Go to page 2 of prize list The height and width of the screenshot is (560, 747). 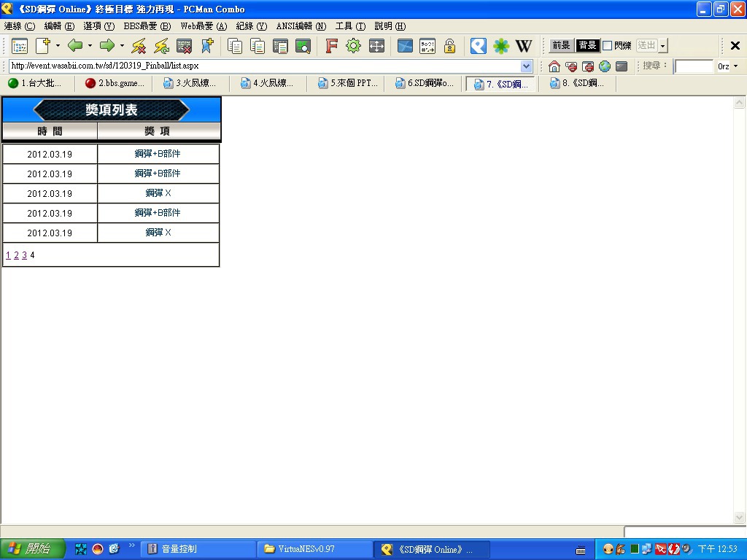pos(16,255)
